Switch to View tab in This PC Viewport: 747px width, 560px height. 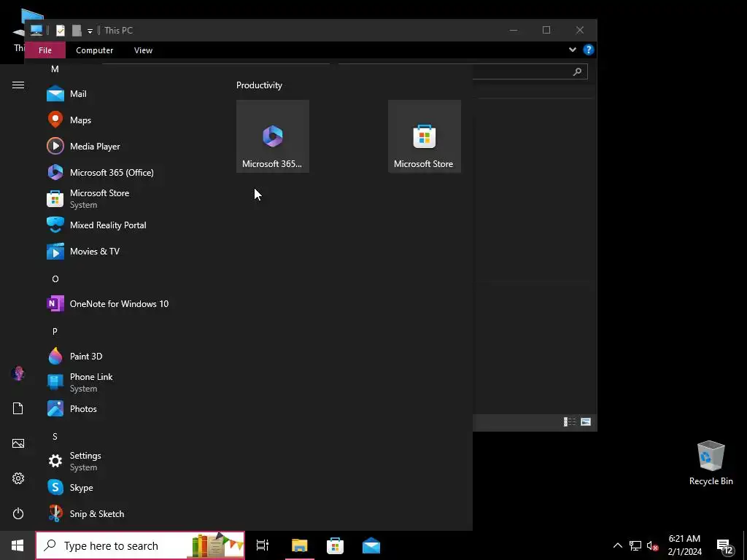(x=143, y=50)
